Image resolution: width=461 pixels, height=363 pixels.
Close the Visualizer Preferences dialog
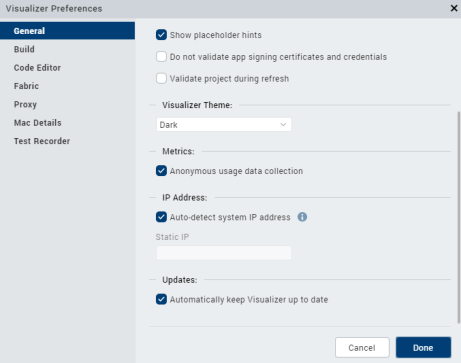click(x=454, y=8)
